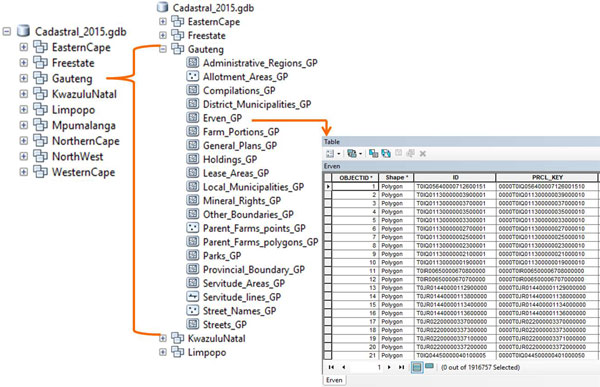Expand the NorthWest dataset node

(24, 157)
